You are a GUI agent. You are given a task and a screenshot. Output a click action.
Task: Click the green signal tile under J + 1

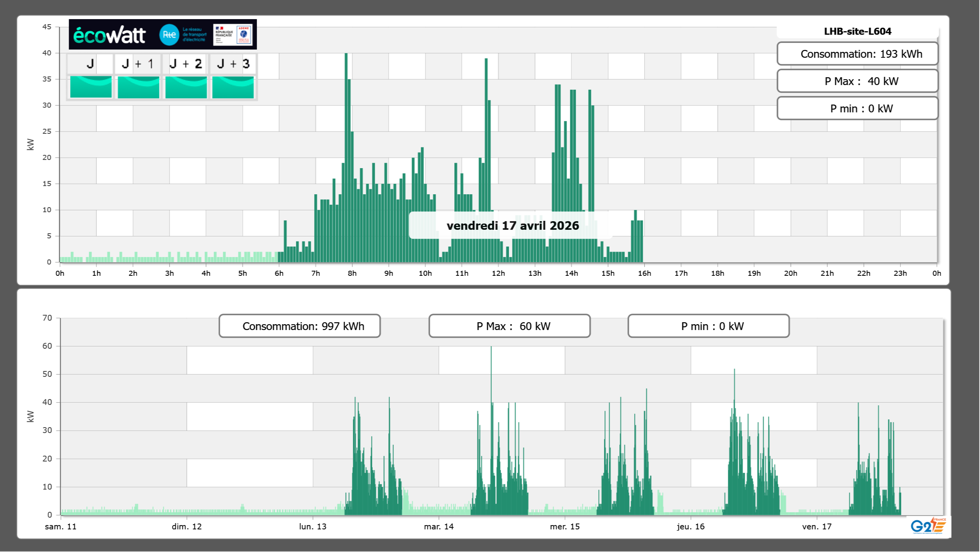click(x=138, y=87)
